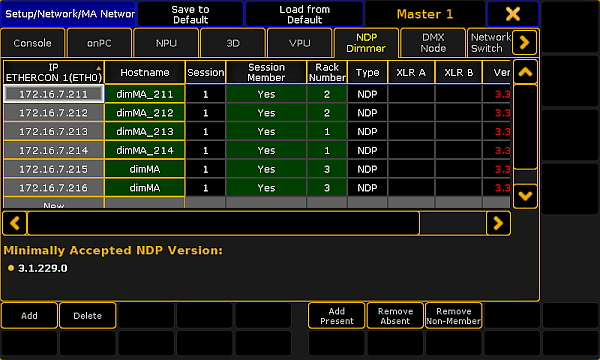Click dimMA hostname in 172.16.7.216 row
The width and height of the screenshot is (600, 360).
145,188
